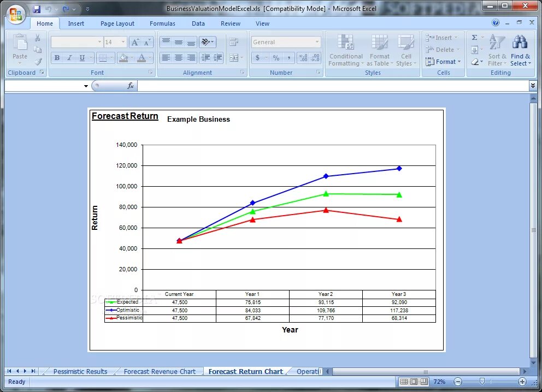
Task: Open the Format cells menu
Action: [x=443, y=62]
